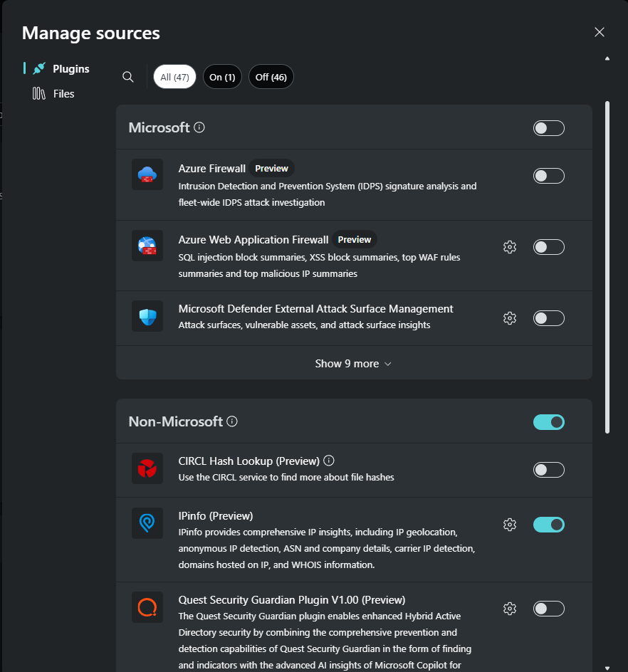Viewport: 628px width, 672px height.
Task: Click the scrollbar up arrow
Action: [x=607, y=58]
